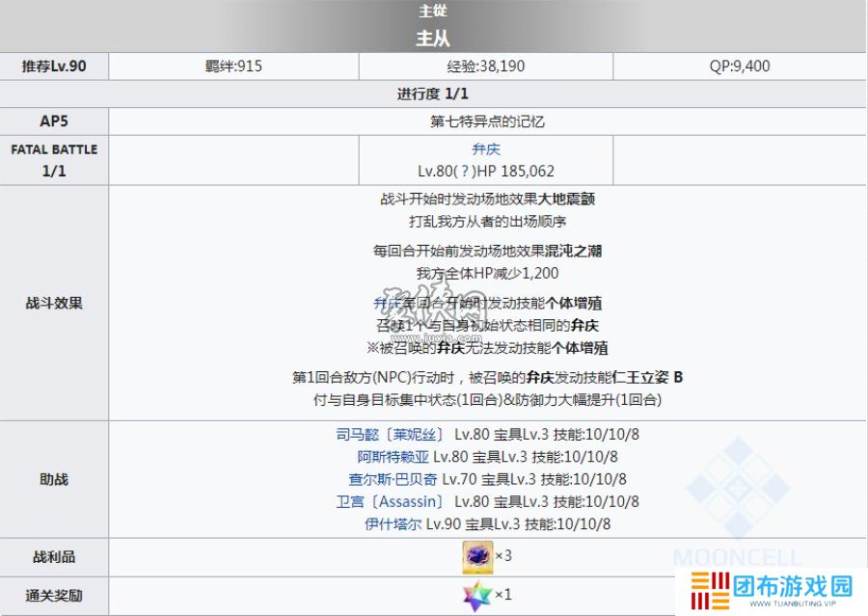
Task: Open the 卫宫〔Assassin〕 support servant link
Action: [390, 502]
